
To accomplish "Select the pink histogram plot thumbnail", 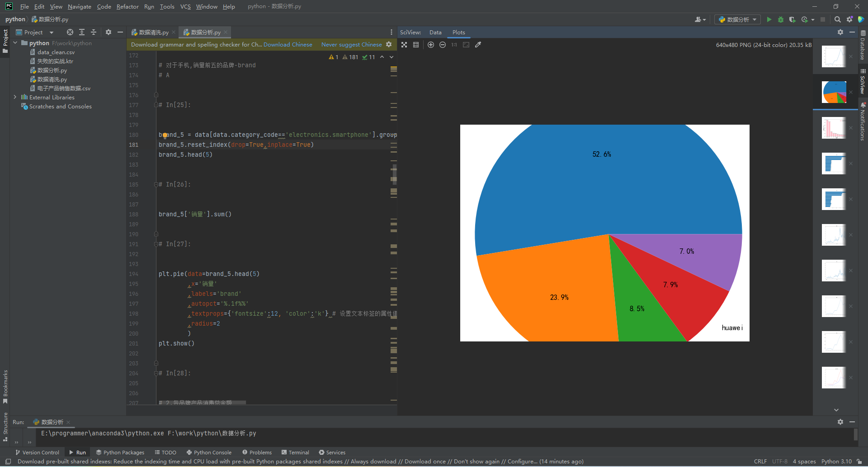I will click(x=834, y=128).
